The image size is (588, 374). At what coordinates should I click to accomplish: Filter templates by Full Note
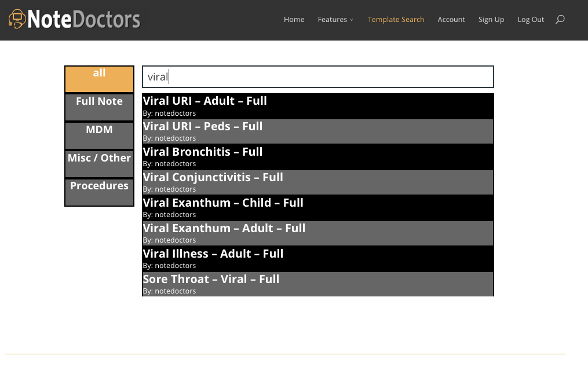tap(100, 107)
